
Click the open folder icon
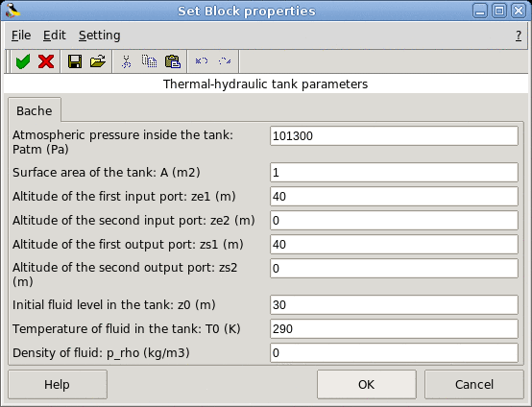[x=98, y=61]
